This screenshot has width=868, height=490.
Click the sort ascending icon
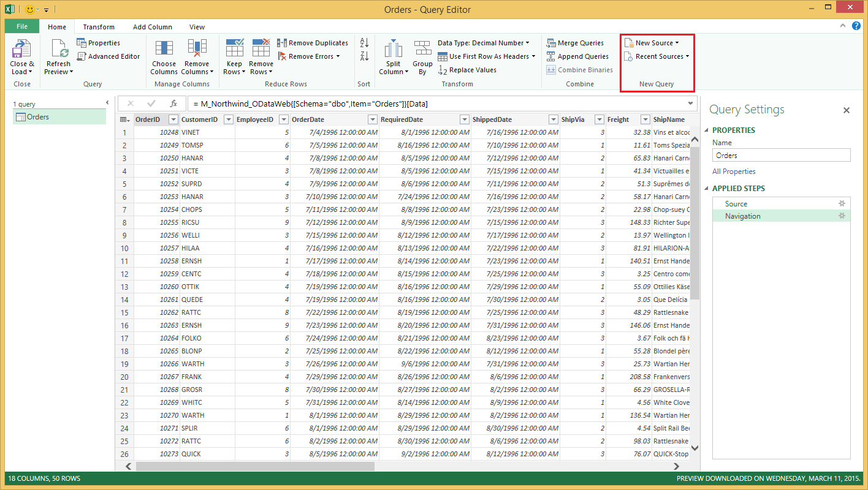[364, 43]
